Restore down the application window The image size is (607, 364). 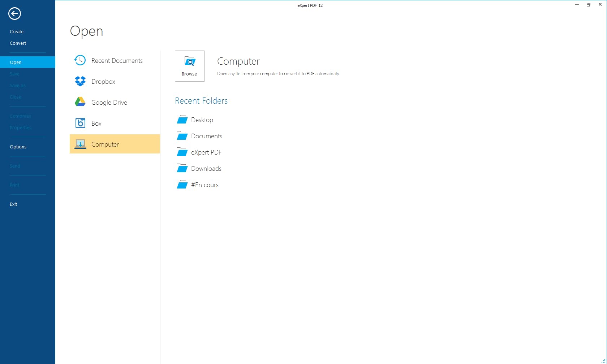[x=588, y=5]
